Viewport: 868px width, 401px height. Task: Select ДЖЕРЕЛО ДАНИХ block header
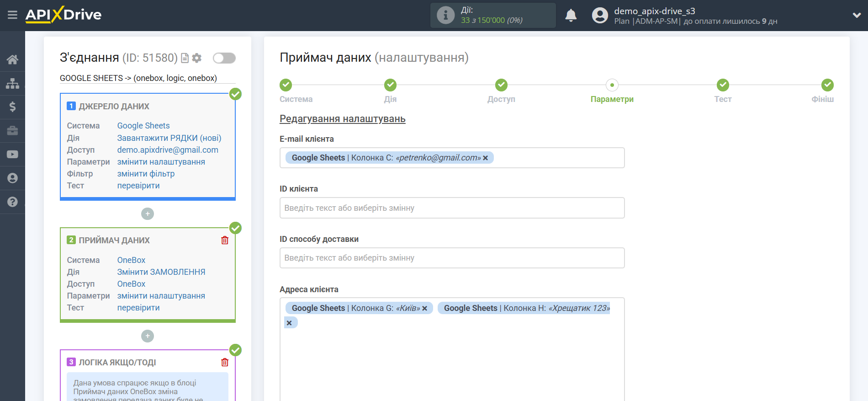[x=114, y=106]
